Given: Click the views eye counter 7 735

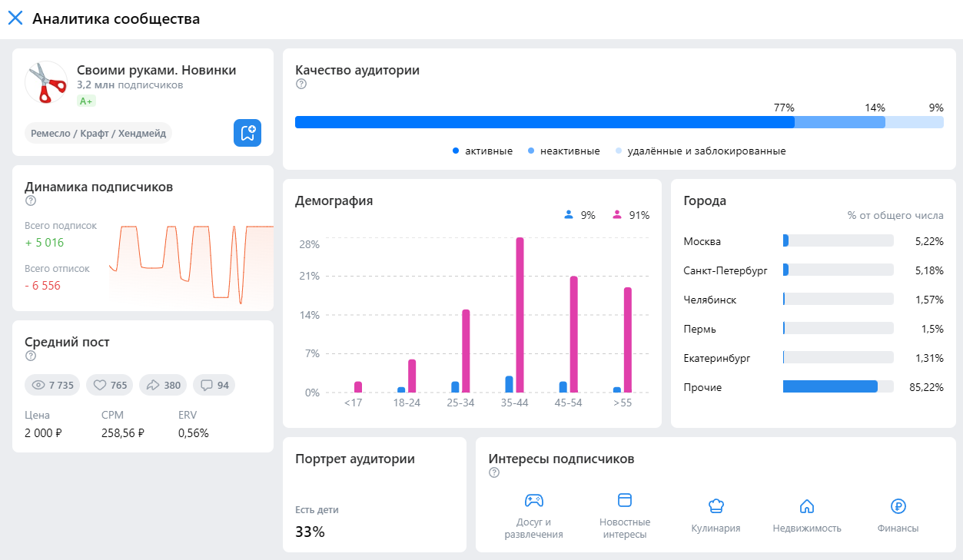Looking at the screenshot, I should tap(53, 385).
